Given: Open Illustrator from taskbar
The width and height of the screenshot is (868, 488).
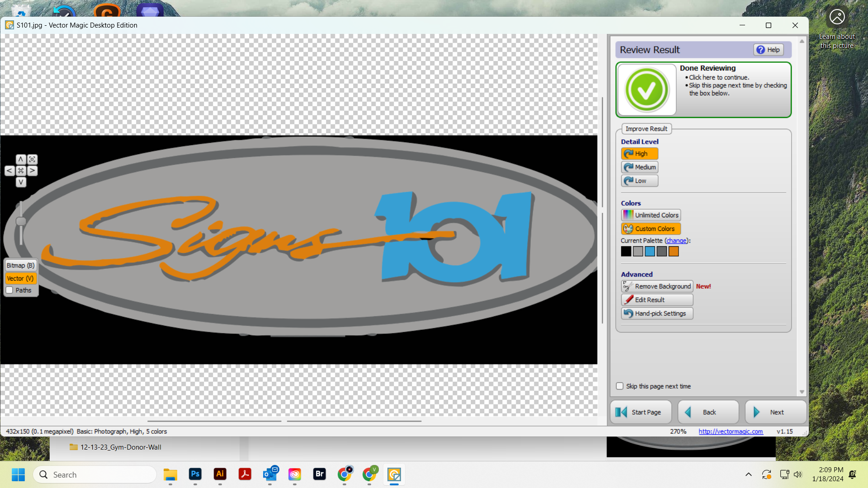Looking at the screenshot, I should [220, 474].
